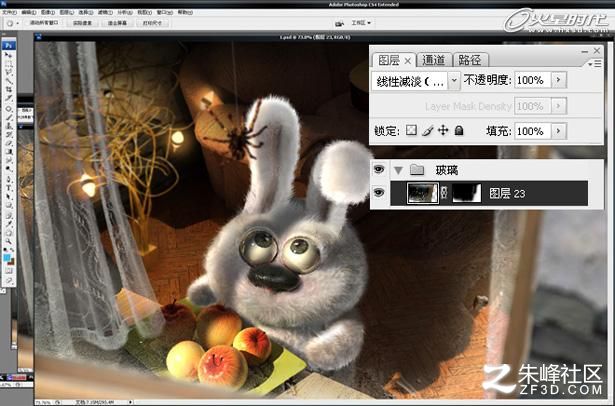The image size is (615, 406).
Task: Open the status bar info arrow
Action: pyautogui.click(x=130, y=402)
